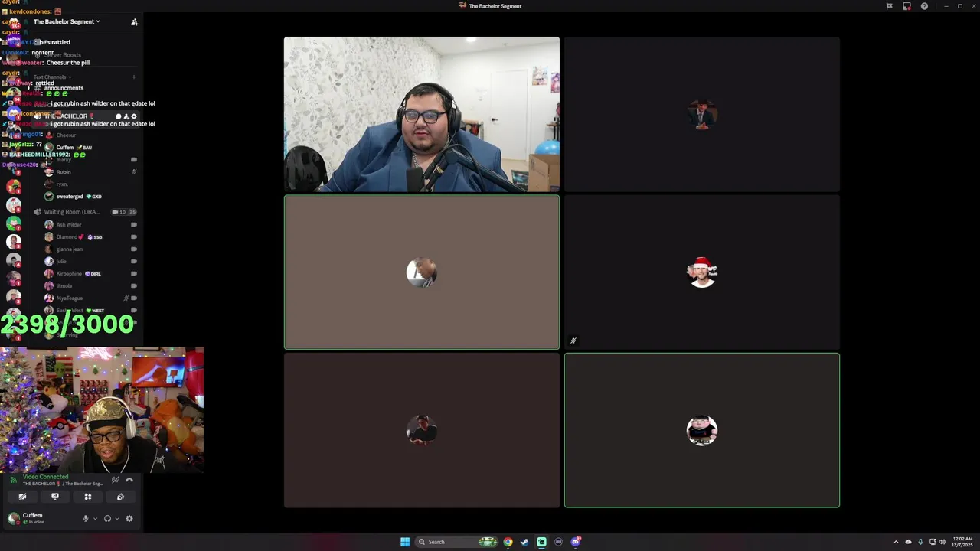Select the speaking participant tile with tan background
Image resolution: width=980 pixels, height=551 pixels.
[x=422, y=272]
